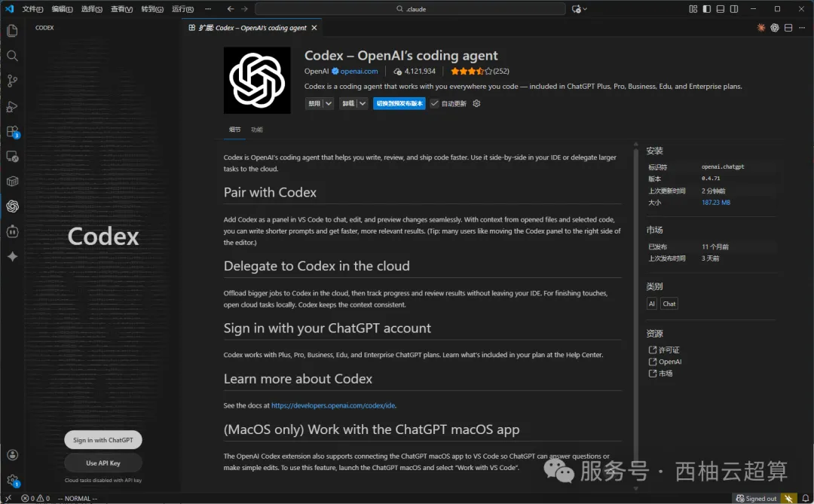Open the editor More Actions ellipsis

click(802, 28)
